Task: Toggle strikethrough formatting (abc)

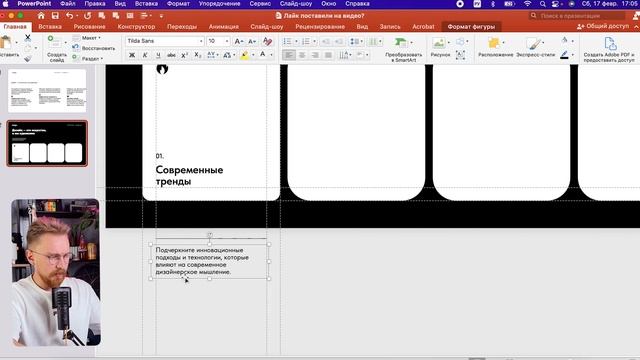Action: [x=171, y=55]
